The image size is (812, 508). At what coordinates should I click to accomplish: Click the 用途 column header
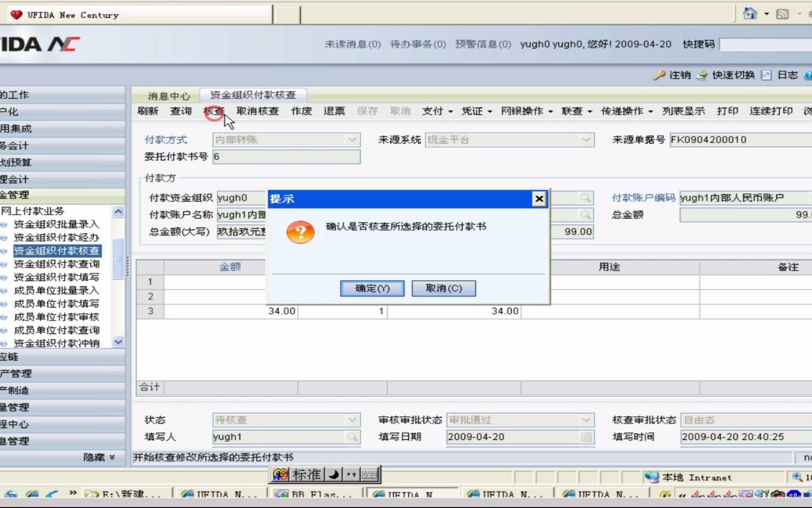[609, 267]
